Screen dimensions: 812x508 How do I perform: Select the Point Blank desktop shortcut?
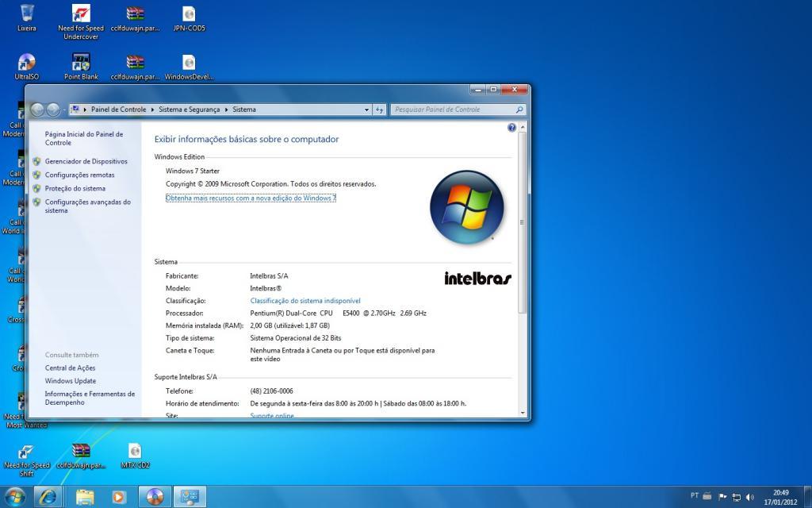tap(81, 67)
